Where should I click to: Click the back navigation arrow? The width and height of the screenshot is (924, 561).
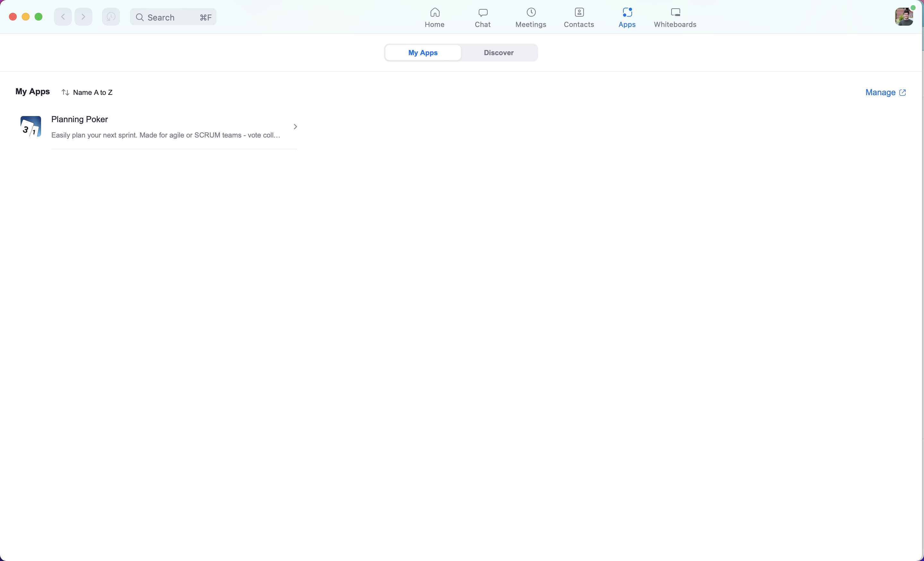coord(63,17)
